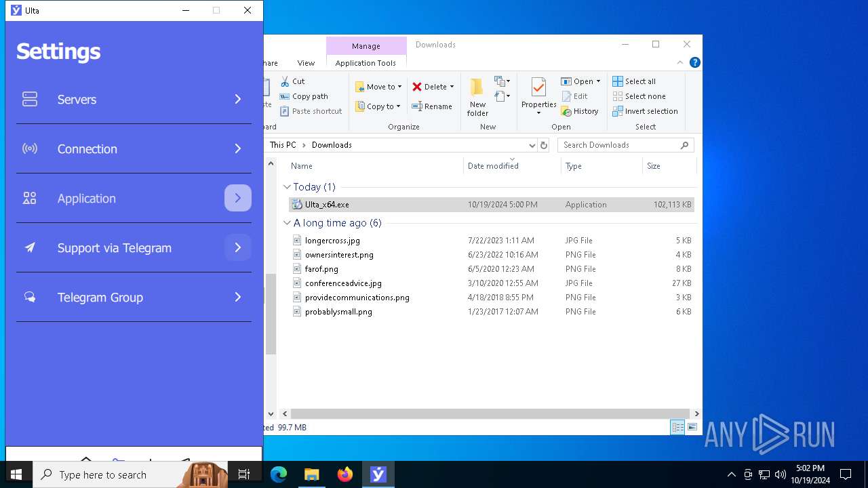Image resolution: width=868 pixels, height=488 pixels.
Task: Click Invert selection
Action: (x=645, y=111)
